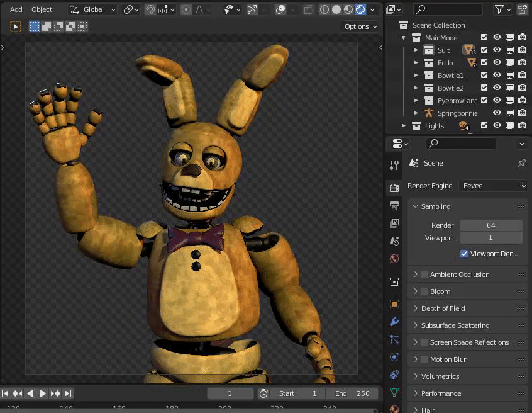Uncheck the Viewport Denoising checkbox

[x=464, y=254]
